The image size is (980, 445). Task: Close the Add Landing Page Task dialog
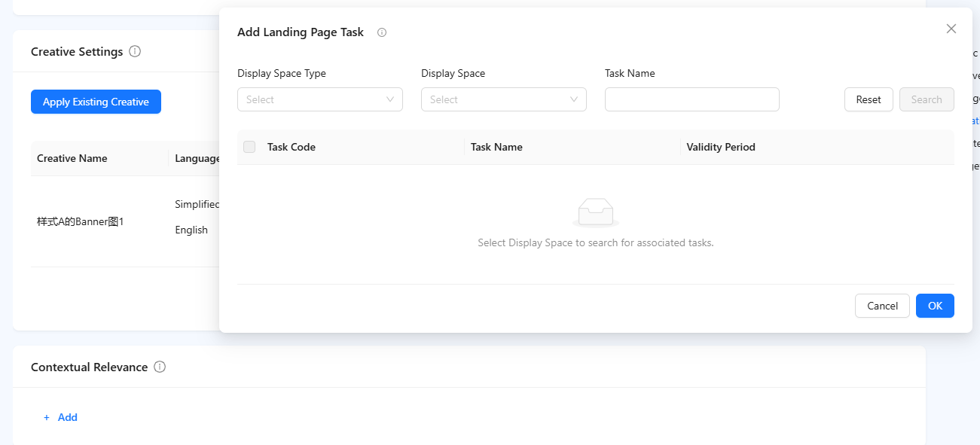pyautogui.click(x=951, y=29)
